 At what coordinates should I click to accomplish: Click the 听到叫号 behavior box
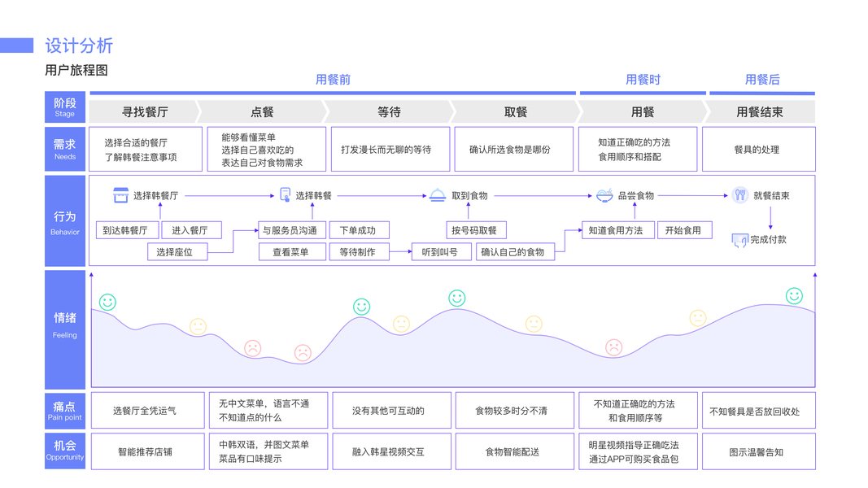(442, 252)
